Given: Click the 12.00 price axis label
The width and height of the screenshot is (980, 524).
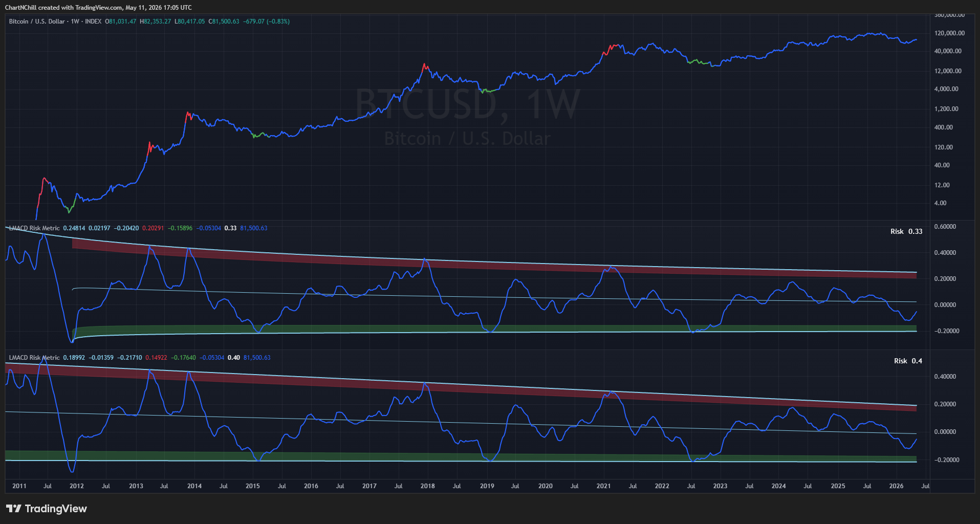Looking at the screenshot, I should (942, 185).
